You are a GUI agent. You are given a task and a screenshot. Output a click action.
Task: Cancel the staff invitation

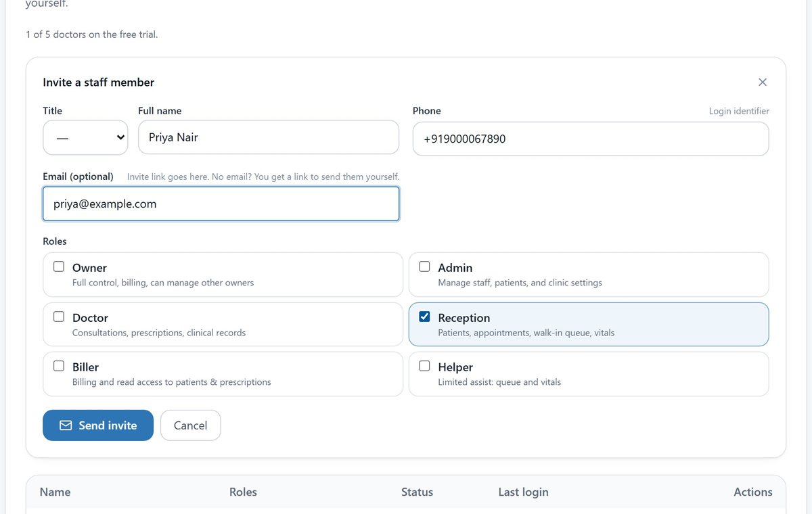[x=190, y=425]
